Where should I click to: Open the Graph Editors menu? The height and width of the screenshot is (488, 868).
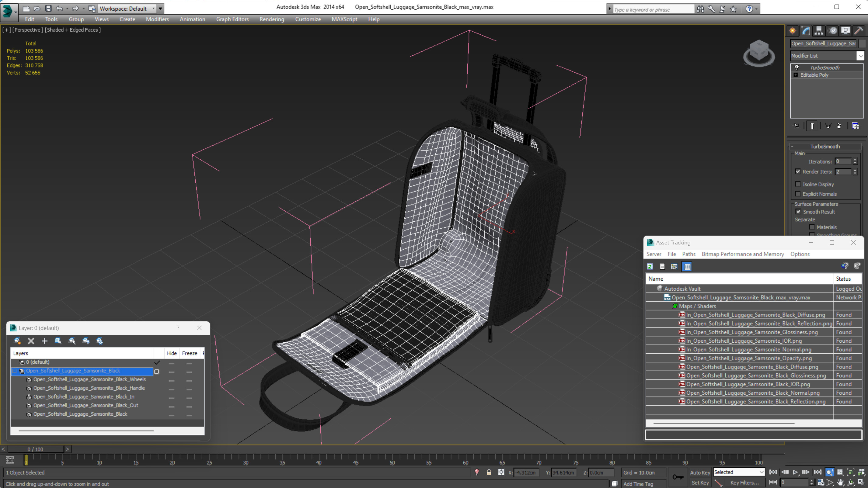(232, 19)
